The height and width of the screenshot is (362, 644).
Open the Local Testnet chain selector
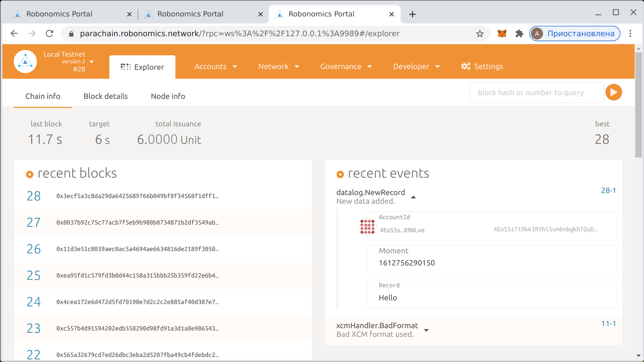(69, 62)
